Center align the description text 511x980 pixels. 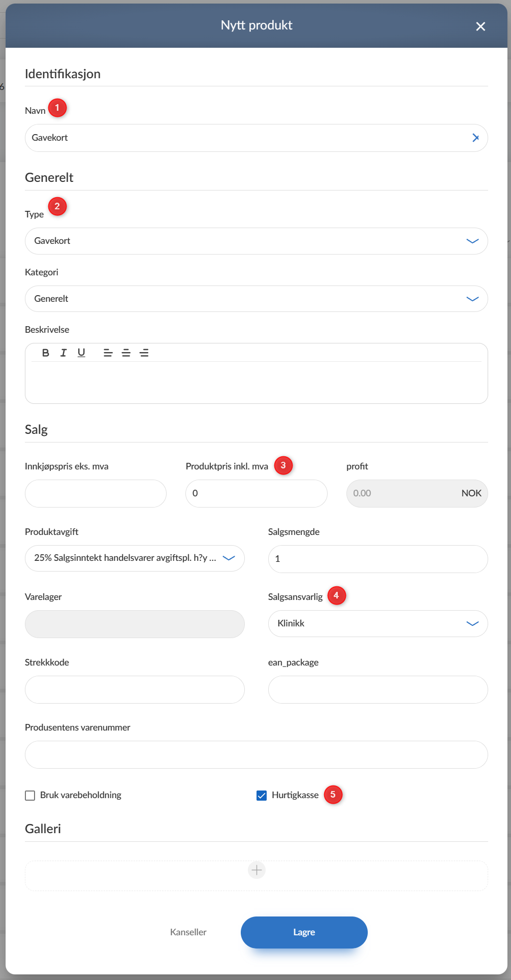pyautogui.click(x=126, y=353)
